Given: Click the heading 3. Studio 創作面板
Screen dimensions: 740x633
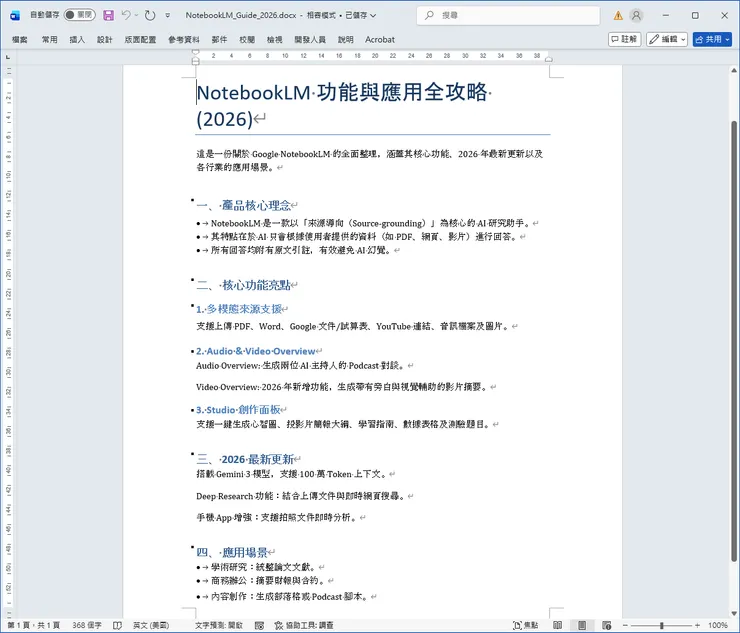Looking at the screenshot, I should 238,410.
